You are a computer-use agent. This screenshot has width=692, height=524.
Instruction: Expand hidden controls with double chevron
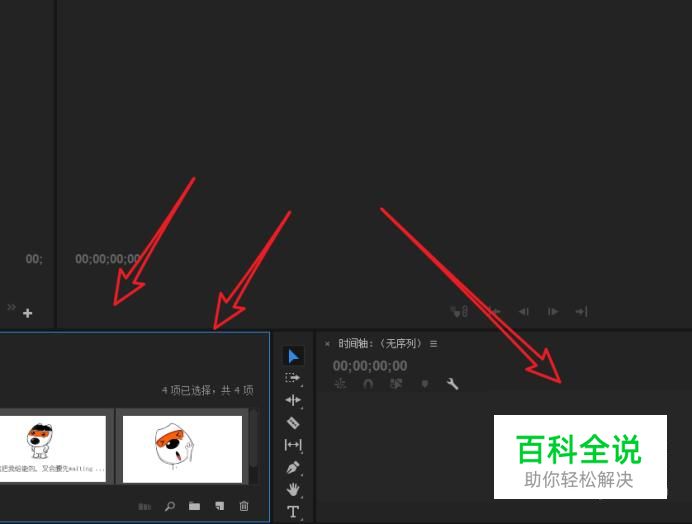[11, 307]
